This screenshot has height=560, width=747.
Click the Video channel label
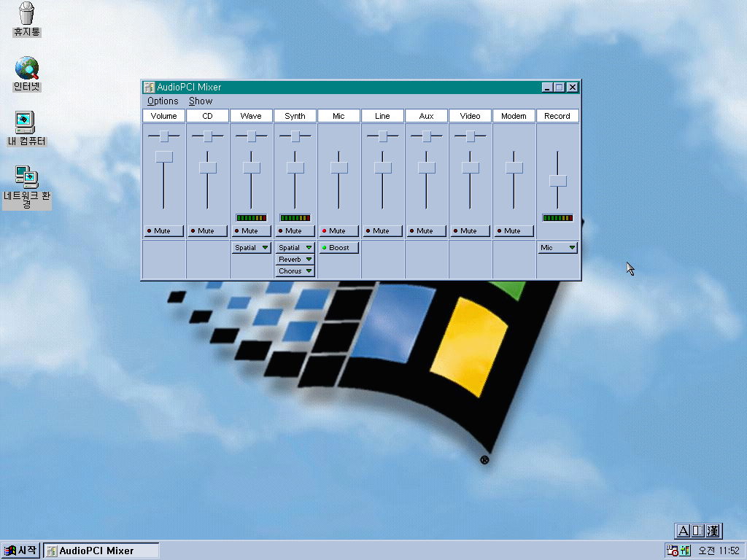pyautogui.click(x=471, y=116)
